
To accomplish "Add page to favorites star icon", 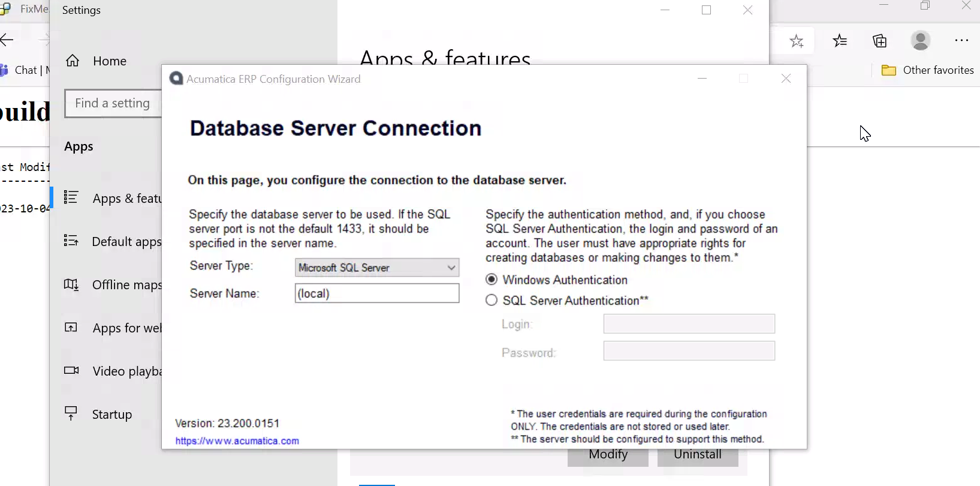I will click(x=797, y=41).
